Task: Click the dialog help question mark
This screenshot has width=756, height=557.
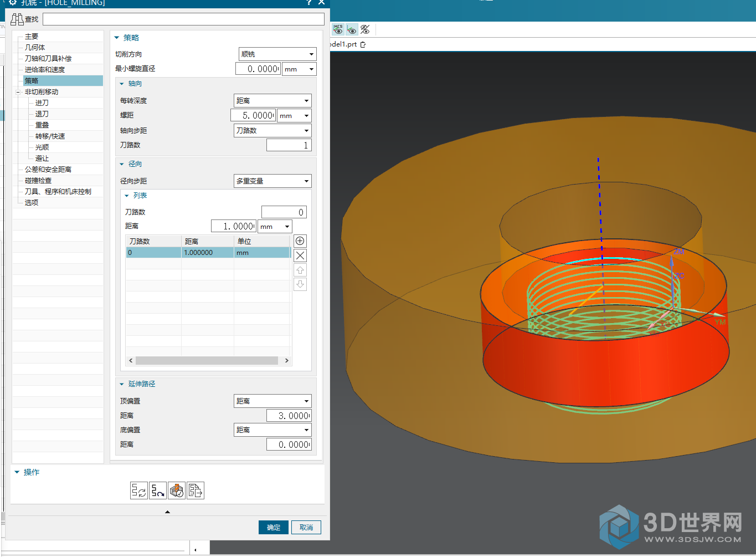Action: [309, 3]
